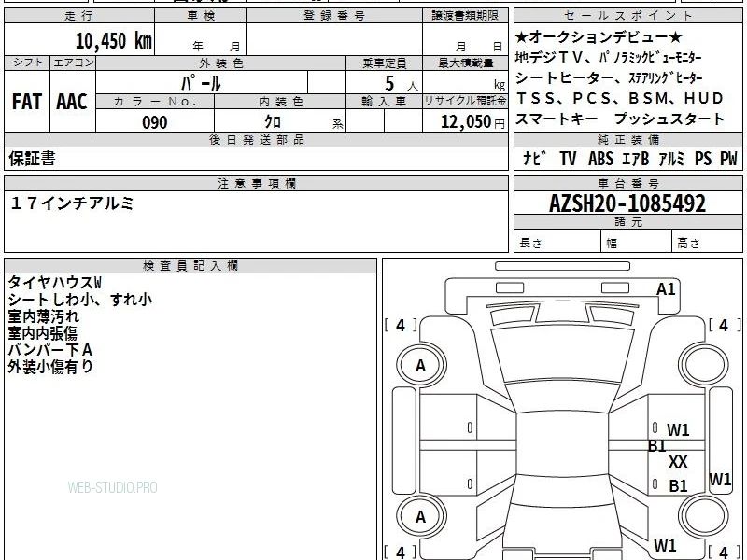
Task: Select the note シートしわ小、すれ小
Action: click(80, 300)
